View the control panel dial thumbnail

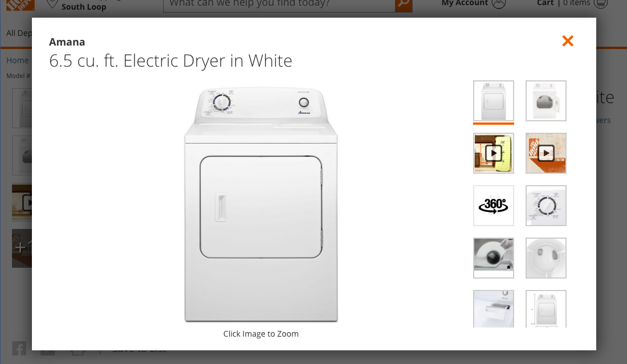pos(545,205)
